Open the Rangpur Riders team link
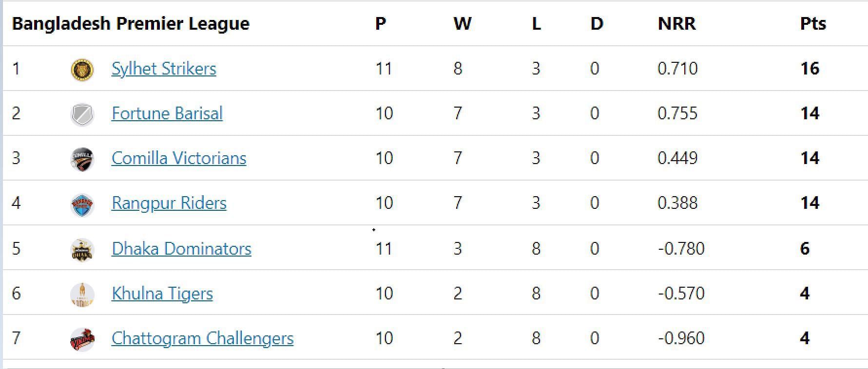This screenshot has height=369, width=868. 169,203
